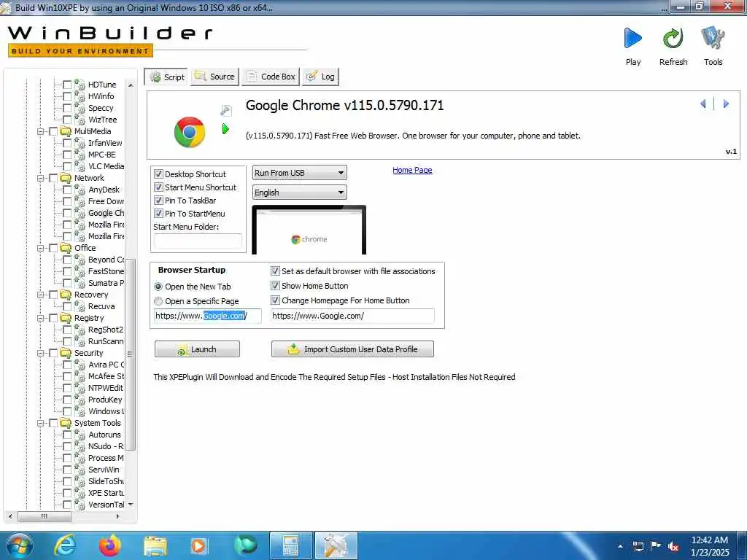This screenshot has width=747, height=560.
Task: Click the System Tools folder icon in tree
Action: (x=66, y=424)
